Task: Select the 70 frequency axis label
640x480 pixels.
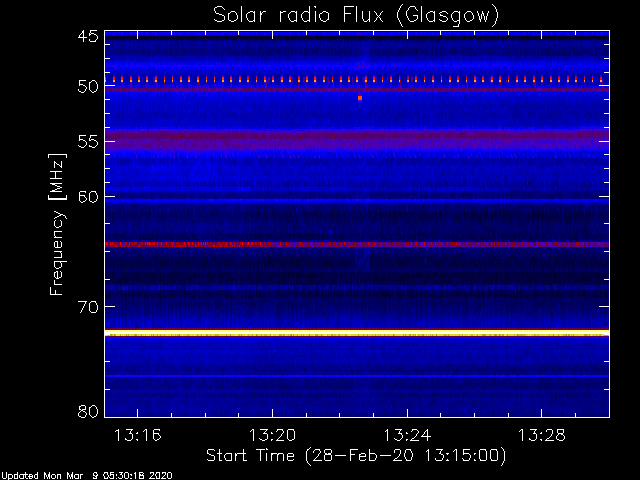Action: [x=88, y=307]
